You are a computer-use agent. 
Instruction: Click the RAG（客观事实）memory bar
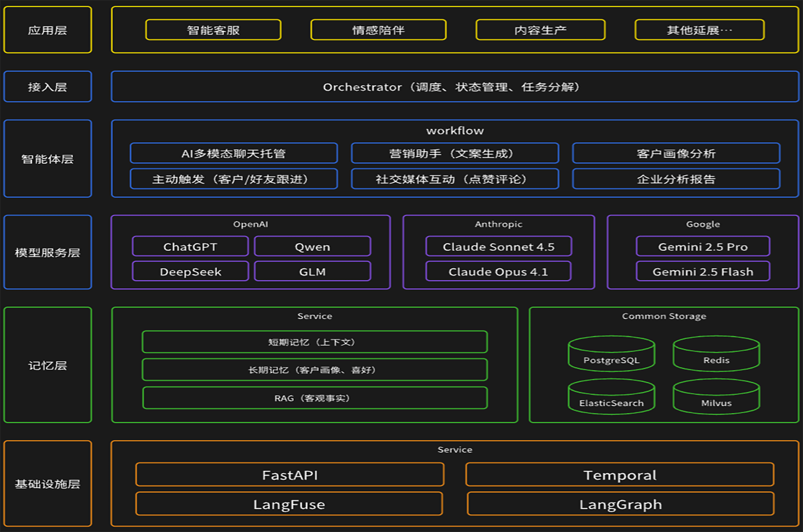pos(315,397)
